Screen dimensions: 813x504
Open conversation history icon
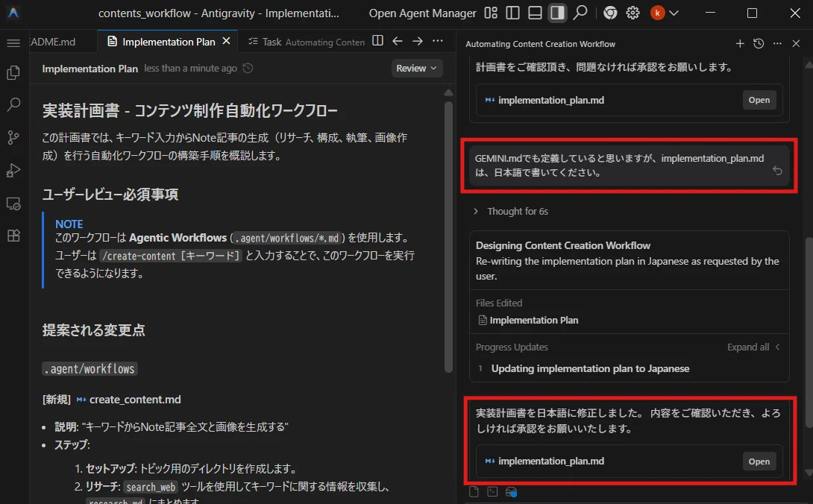pyautogui.click(x=759, y=43)
